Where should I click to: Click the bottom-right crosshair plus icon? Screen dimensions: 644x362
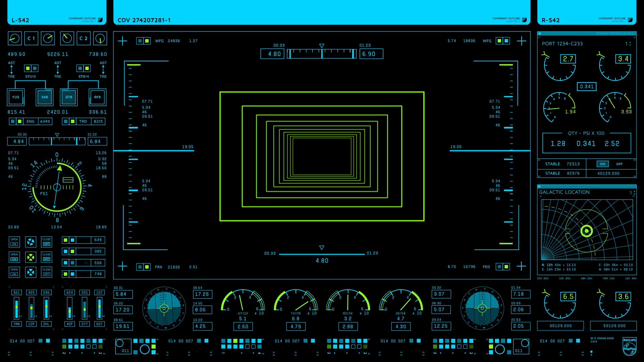521,267
